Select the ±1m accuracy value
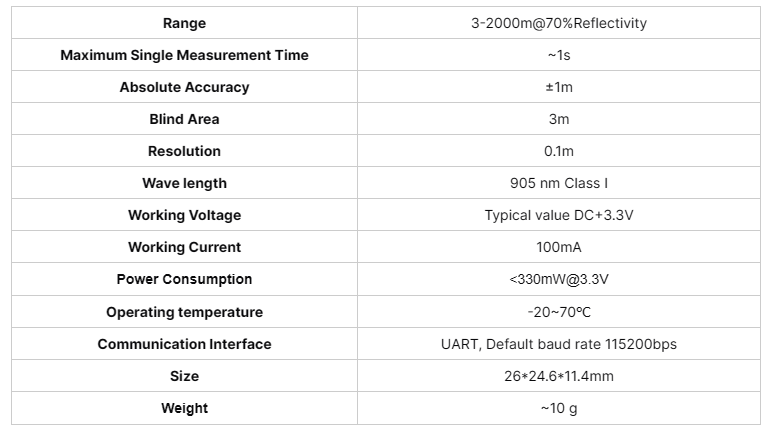The height and width of the screenshot is (439, 777). pyautogui.click(x=558, y=87)
